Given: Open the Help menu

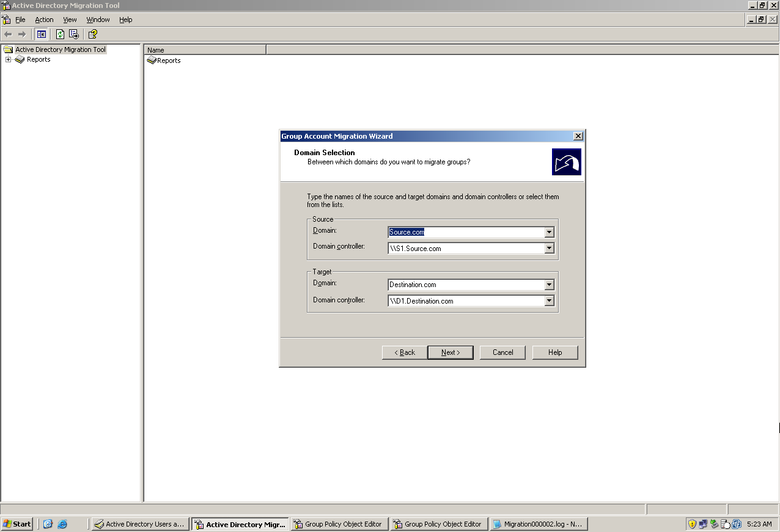Looking at the screenshot, I should coord(126,20).
